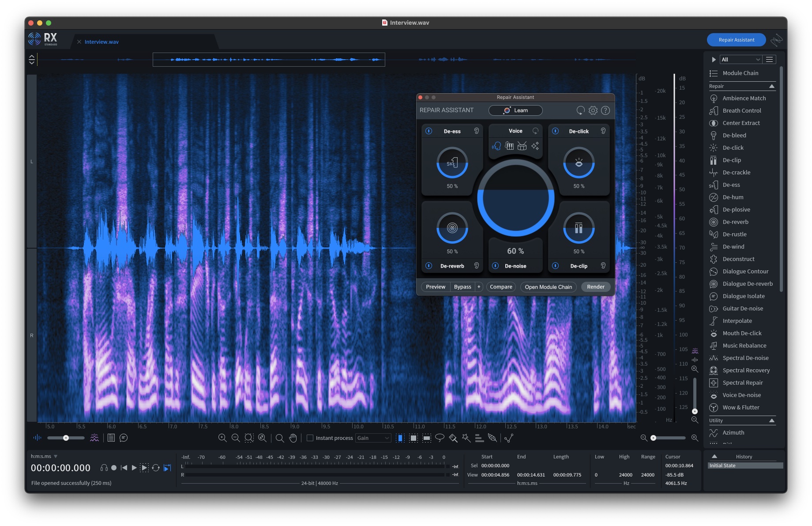Activate the Hand grab tool
This screenshot has width=812, height=526.
click(293, 438)
